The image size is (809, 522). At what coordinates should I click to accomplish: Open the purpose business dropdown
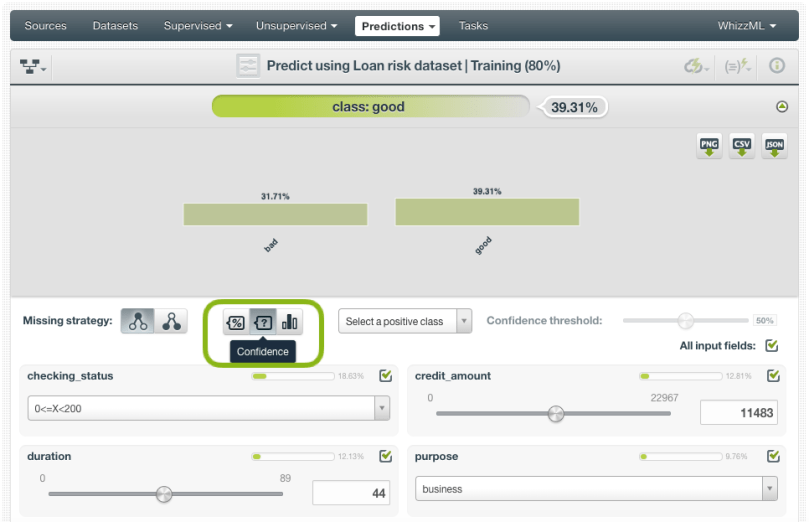point(769,489)
